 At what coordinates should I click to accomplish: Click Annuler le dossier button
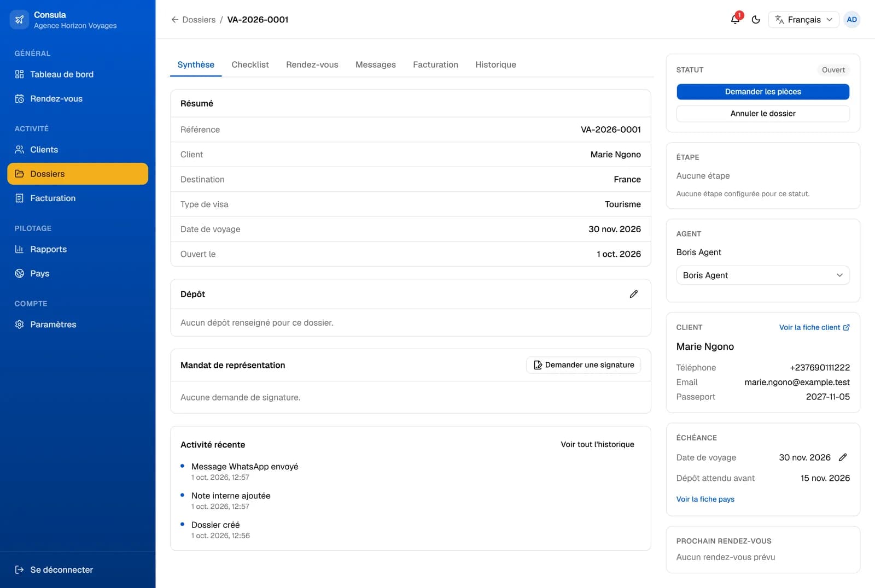coord(763,114)
